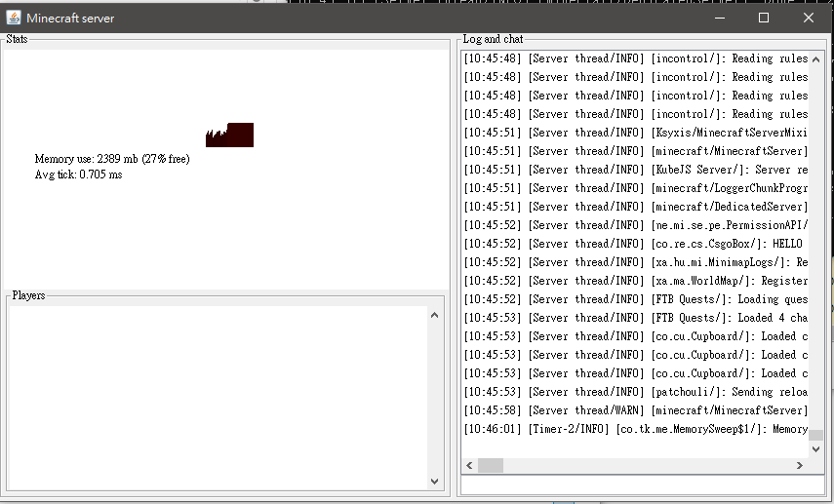
Task: Click the Ksyxis/MinecraftServerMixi log line
Action: point(636,133)
